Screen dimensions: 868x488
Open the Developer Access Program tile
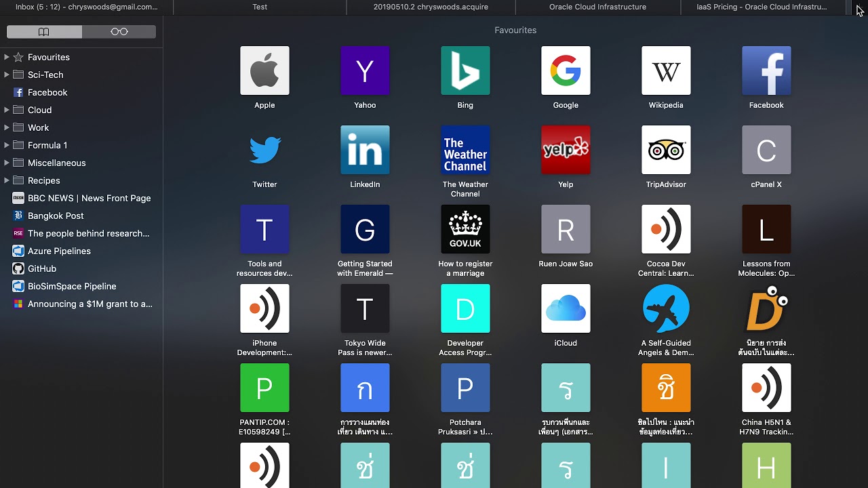tap(465, 308)
